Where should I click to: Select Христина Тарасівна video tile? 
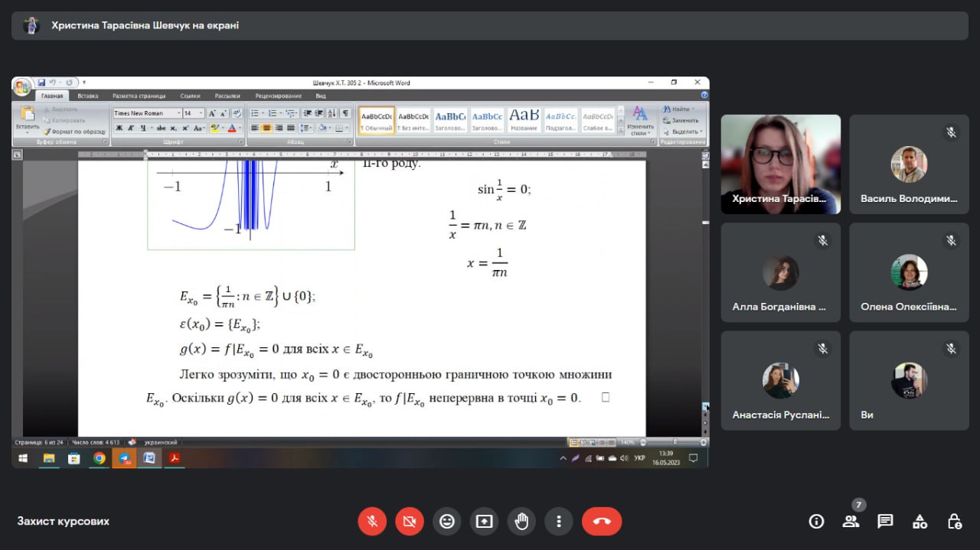coord(781,164)
